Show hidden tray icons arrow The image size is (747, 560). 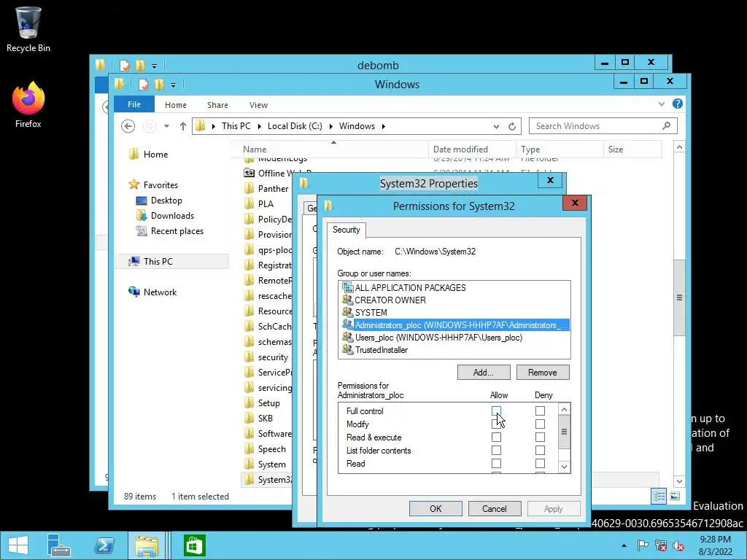(x=624, y=545)
